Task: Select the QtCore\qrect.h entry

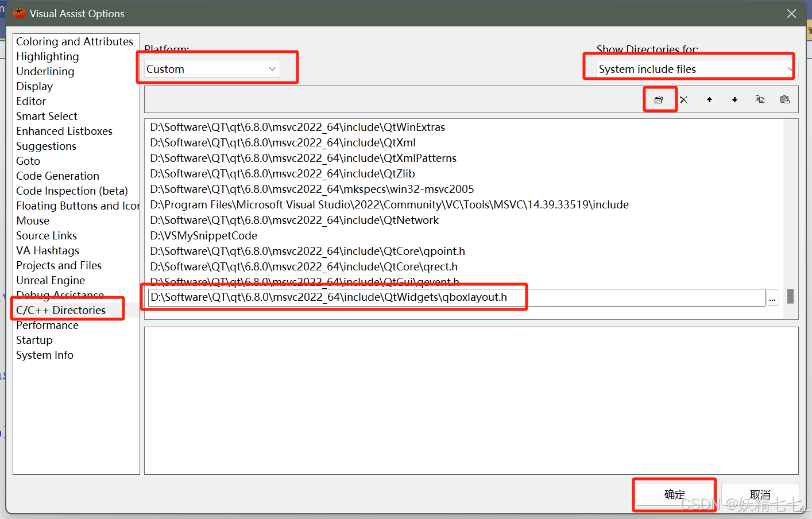Action: pyautogui.click(x=304, y=266)
